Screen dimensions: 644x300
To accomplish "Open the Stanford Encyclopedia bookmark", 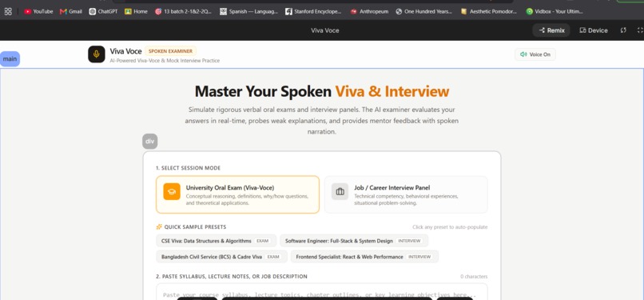I will [x=313, y=11].
